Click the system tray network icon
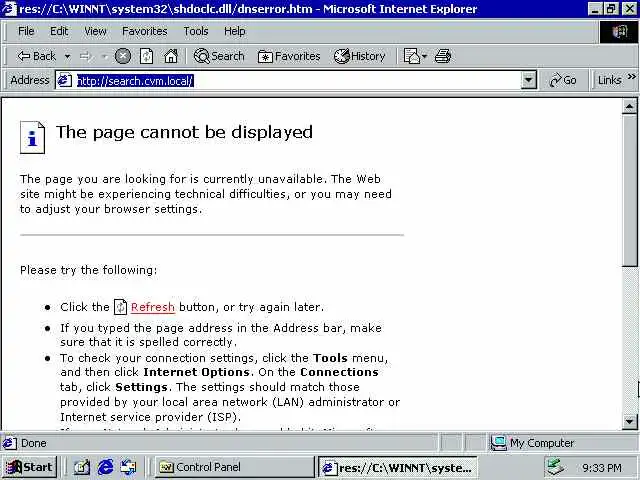The height and width of the screenshot is (480, 640). coord(556,467)
